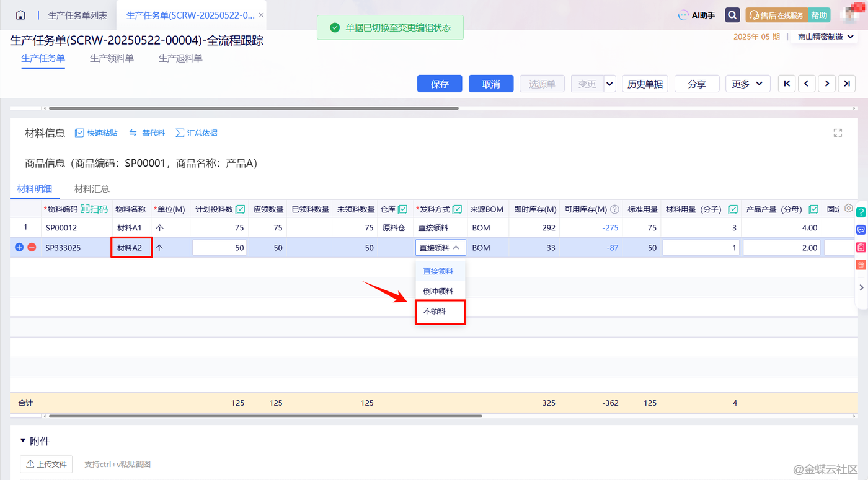Click the 保存 button
The width and height of the screenshot is (868, 480).
click(440, 84)
